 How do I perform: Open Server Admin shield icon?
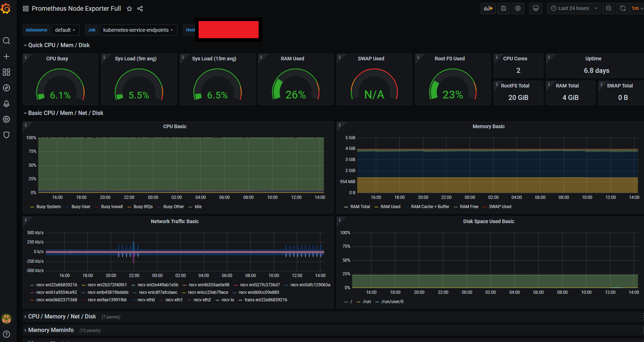pos(6,135)
